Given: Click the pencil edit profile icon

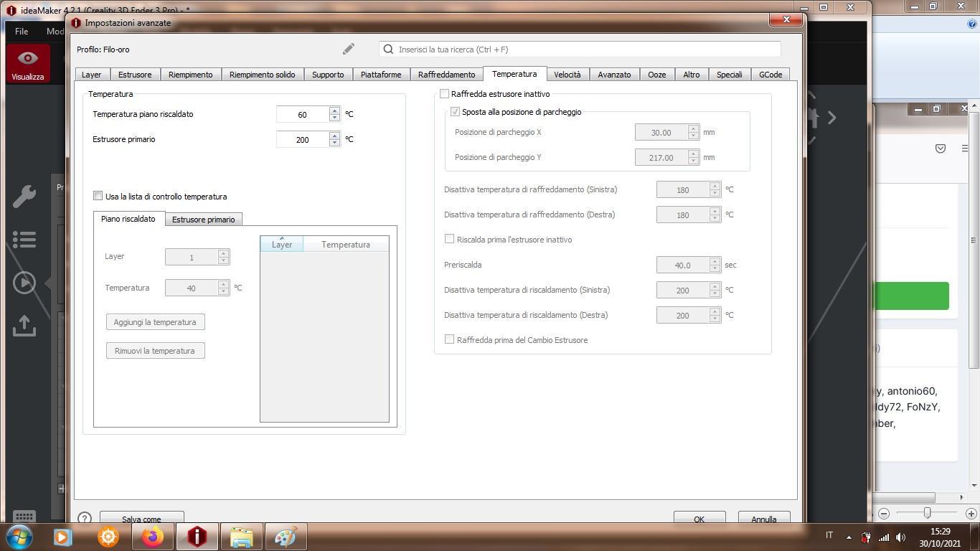Looking at the screenshot, I should (x=348, y=49).
